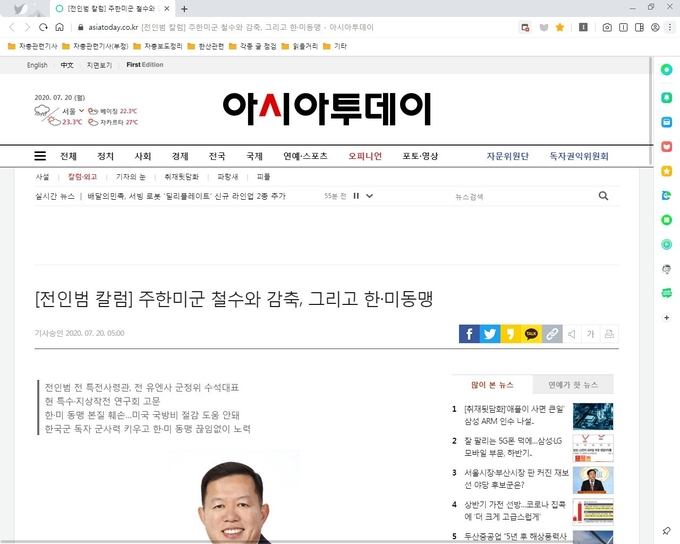
Task: Adjust font size with 가 icon
Action: point(591,334)
